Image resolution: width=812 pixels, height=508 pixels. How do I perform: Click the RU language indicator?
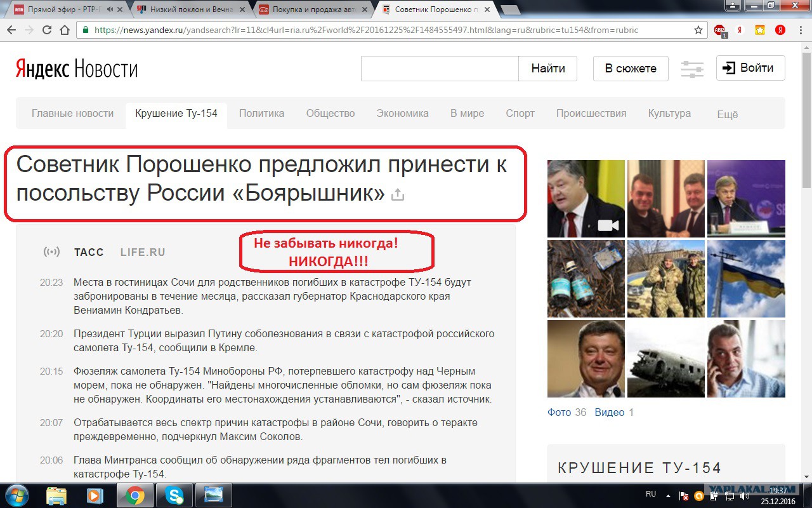point(651,494)
